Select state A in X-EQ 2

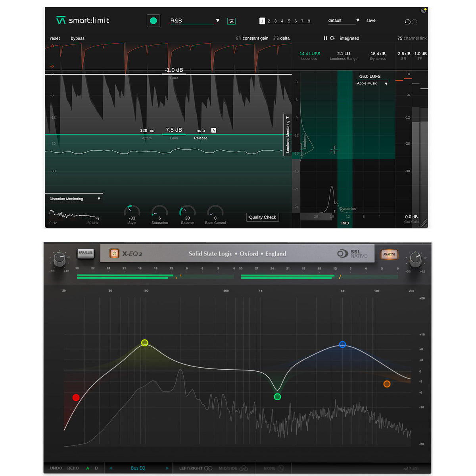tap(88, 468)
